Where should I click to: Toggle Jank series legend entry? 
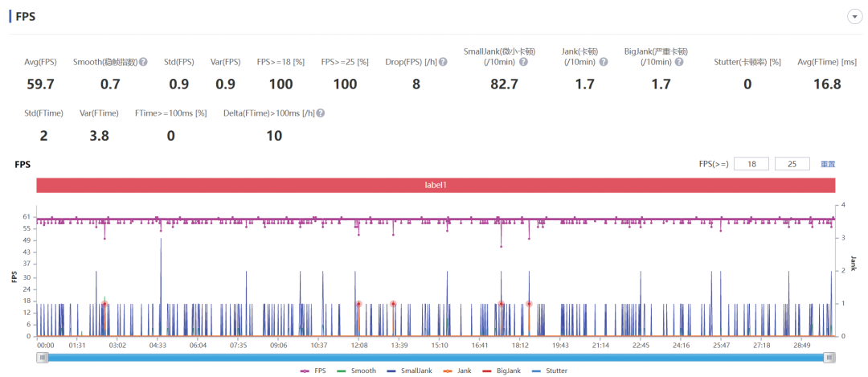(457, 371)
